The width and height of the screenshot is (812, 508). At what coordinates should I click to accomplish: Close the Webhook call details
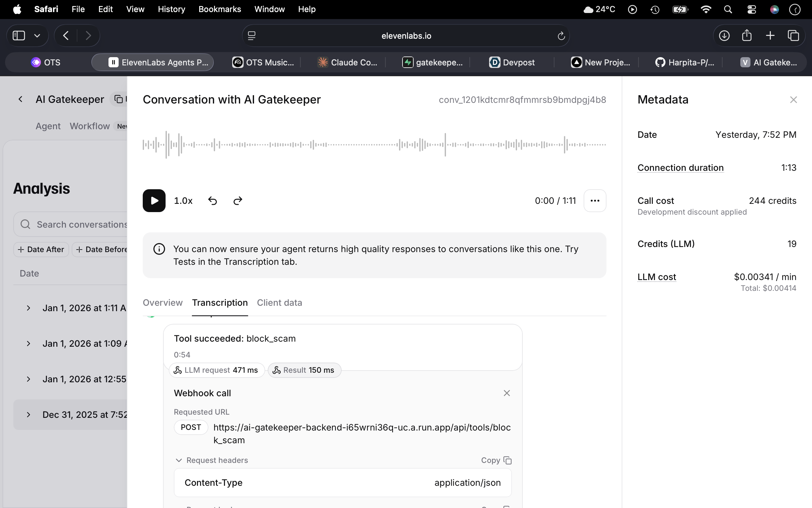tap(507, 393)
